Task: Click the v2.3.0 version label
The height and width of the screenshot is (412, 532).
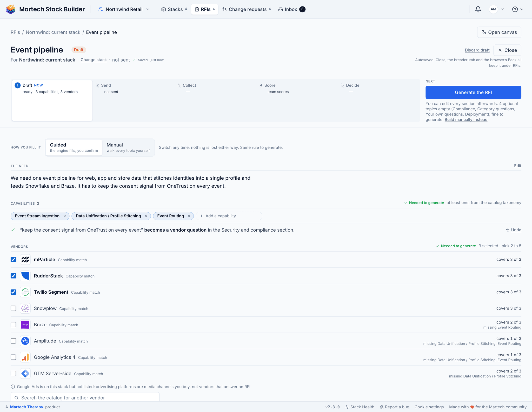Action: click(332, 407)
